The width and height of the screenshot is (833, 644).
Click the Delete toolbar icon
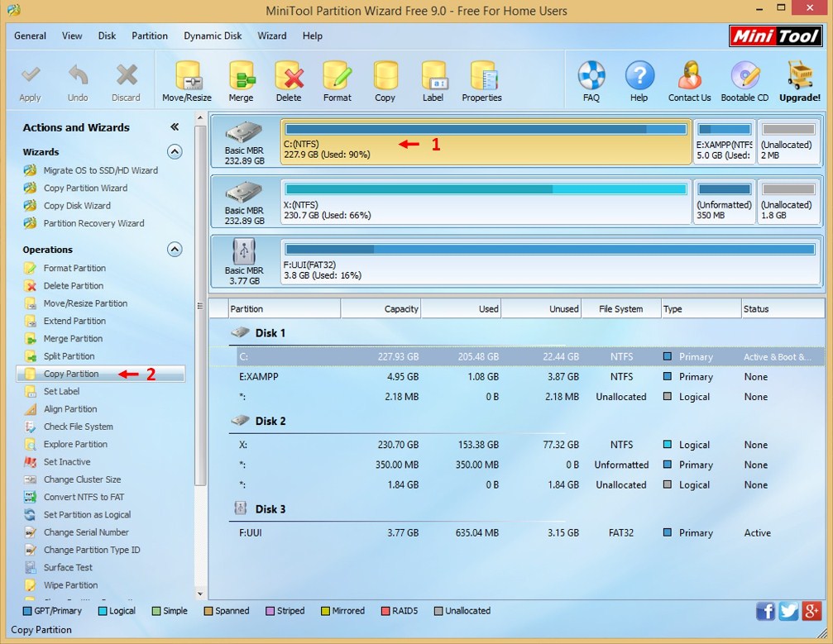[x=289, y=75]
